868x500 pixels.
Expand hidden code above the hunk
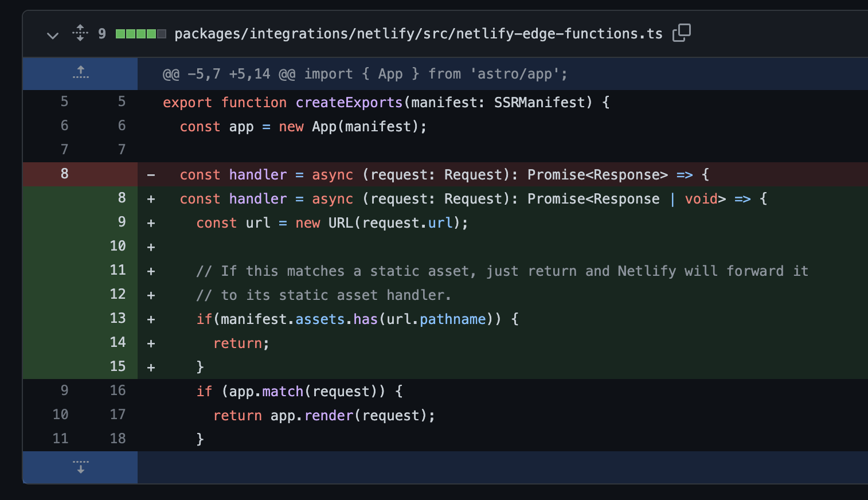[80, 73]
